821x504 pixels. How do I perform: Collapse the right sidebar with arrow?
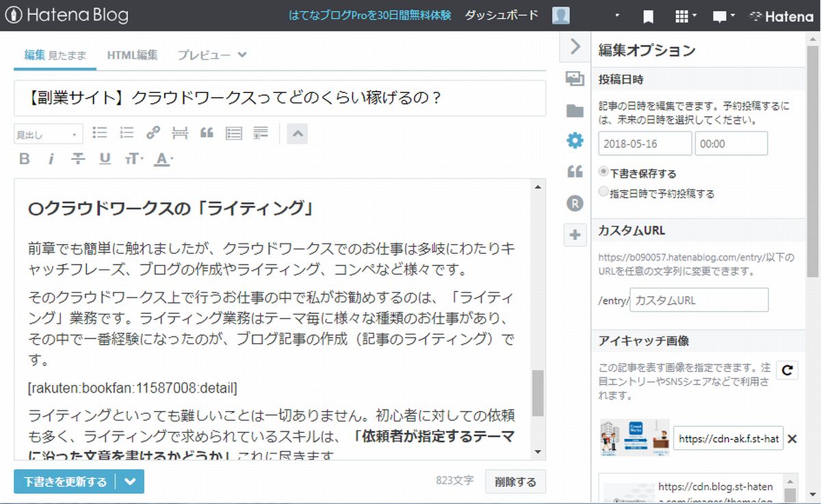pos(575,47)
